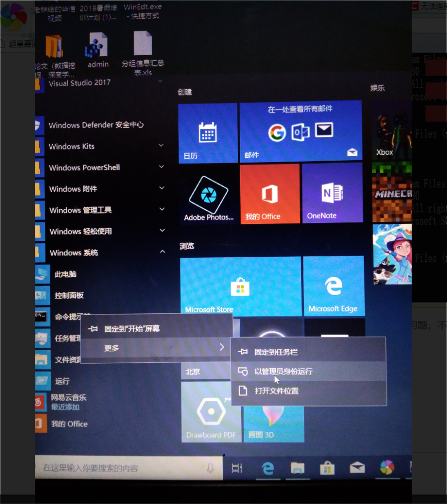
Task: Expand the Visual Studio 2017 folder chevron
Action: coord(160,81)
